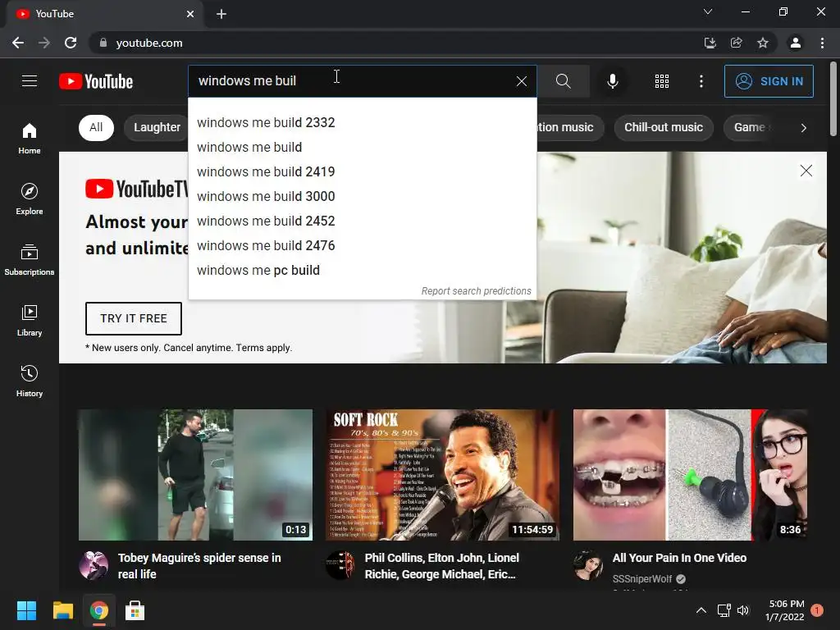Image resolution: width=840 pixels, height=630 pixels.
Task: Open History in the sidebar
Action: coord(30,381)
